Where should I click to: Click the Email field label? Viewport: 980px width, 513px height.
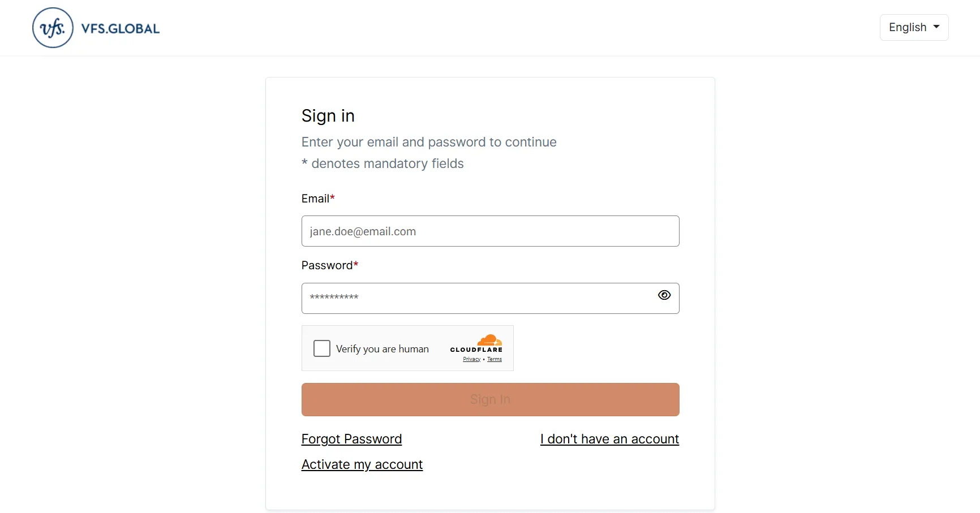(x=315, y=199)
